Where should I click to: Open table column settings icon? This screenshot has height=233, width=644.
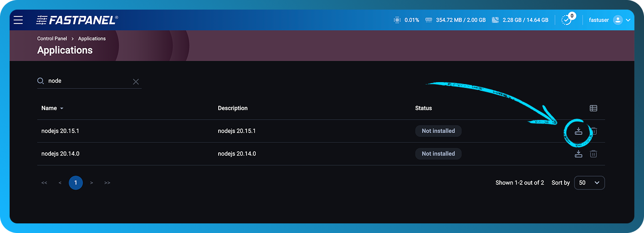coord(594,108)
